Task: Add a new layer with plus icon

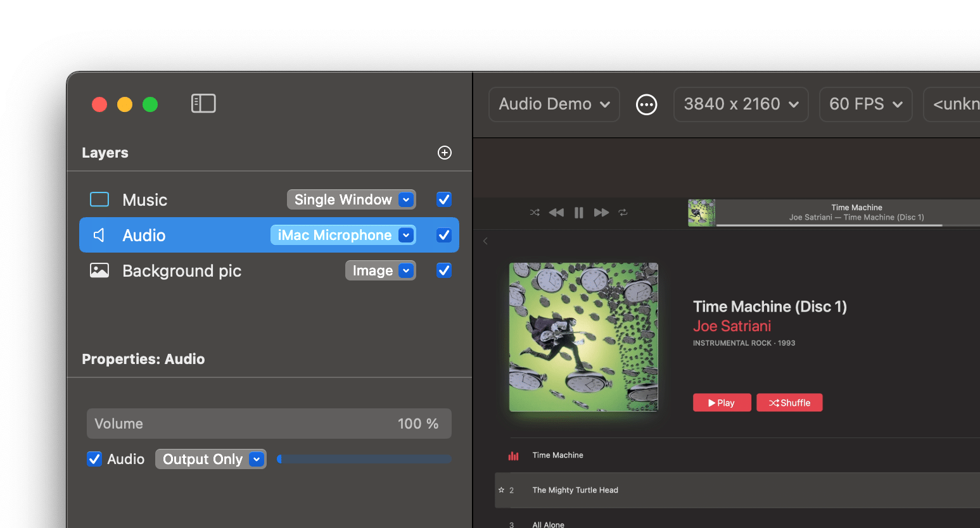Action: coord(445,153)
